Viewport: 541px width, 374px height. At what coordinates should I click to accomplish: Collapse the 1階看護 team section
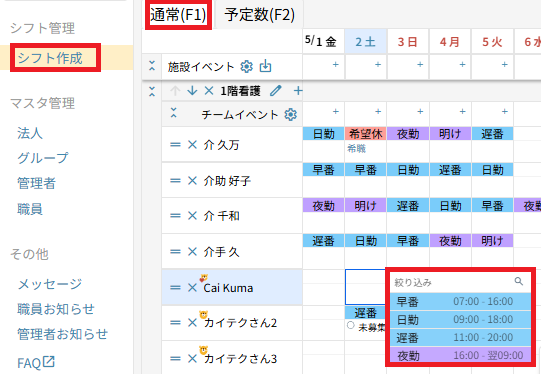click(152, 91)
